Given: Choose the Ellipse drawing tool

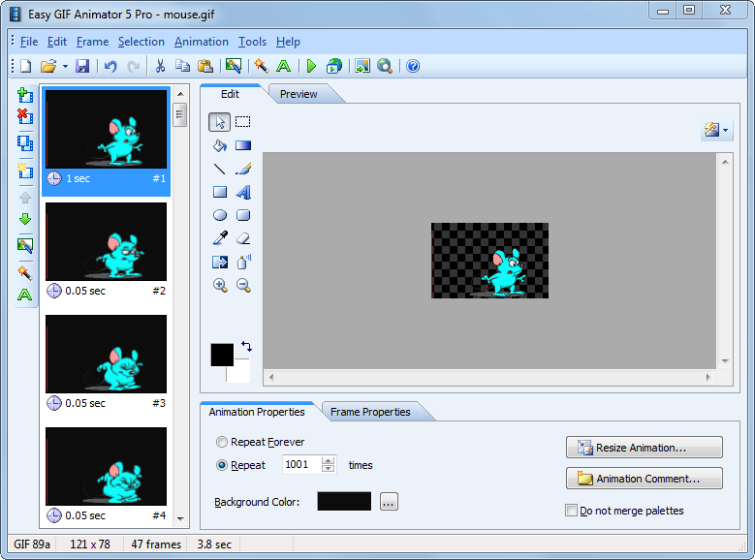Looking at the screenshot, I should (x=220, y=215).
